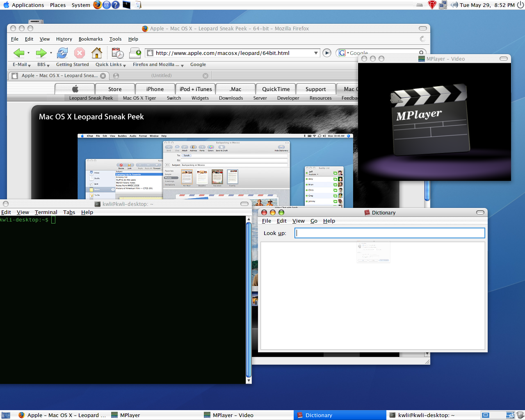This screenshot has width=525, height=420.
Task: Launch terminal from top panel icon
Action: (x=127, y=5)
